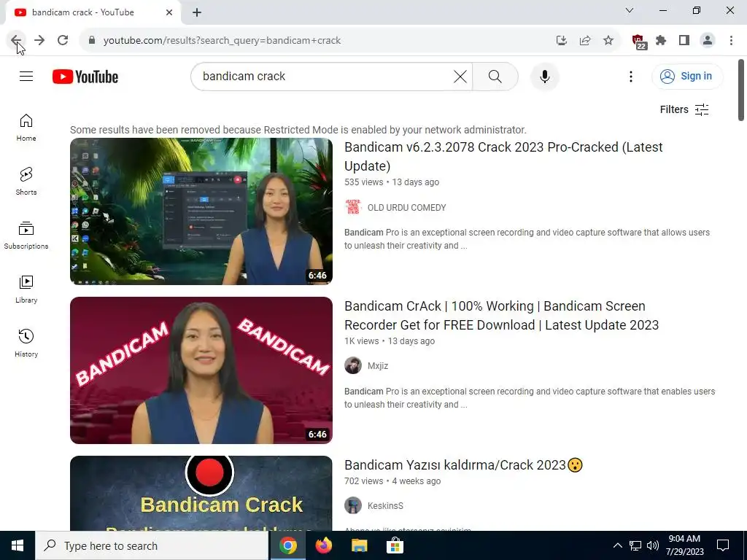Open the YouTube hamburger guide menu

click(x=26, y=76)
